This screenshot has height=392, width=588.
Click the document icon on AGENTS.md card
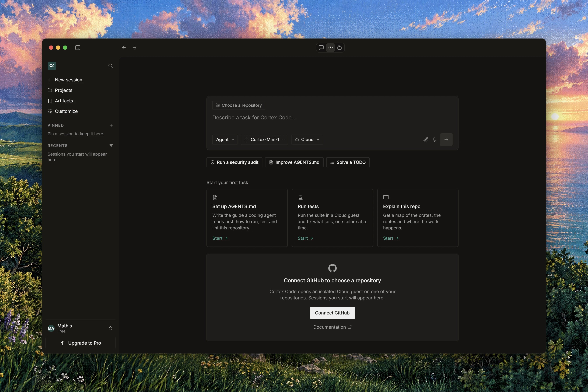coord(215,198)
